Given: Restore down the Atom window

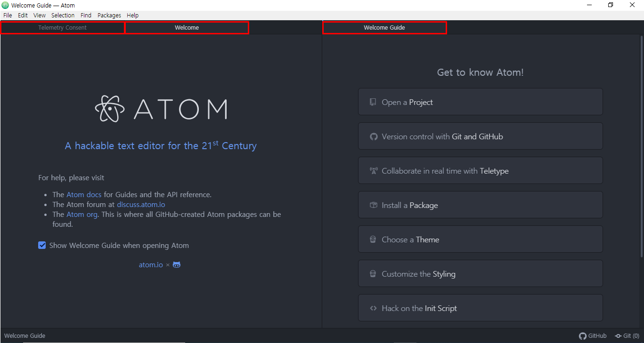Looking at the screenshot, I should pyautogui.click(x=611, y=5).
